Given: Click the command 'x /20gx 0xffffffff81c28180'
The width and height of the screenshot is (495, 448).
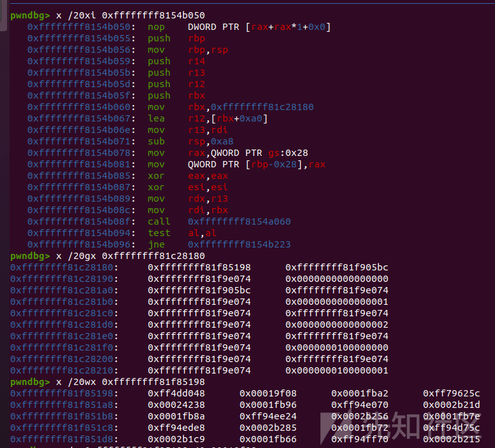Looking at the screenshot, I should click(131, 256).
